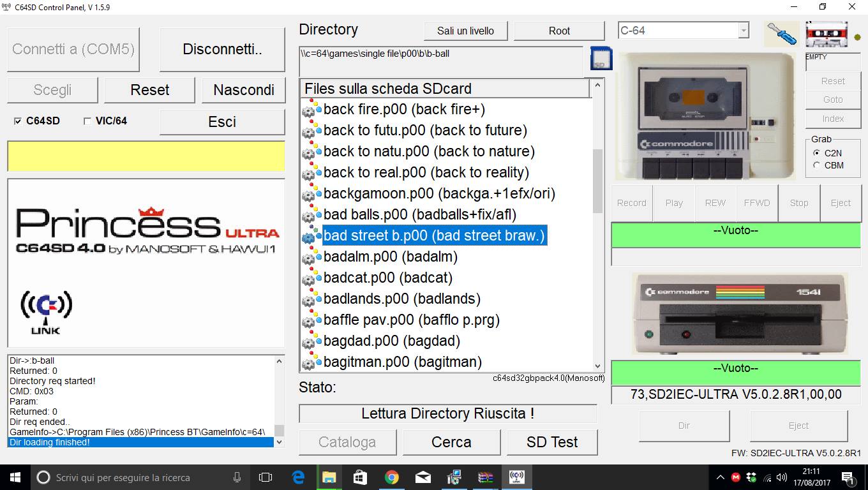Screen dimensions: 868x490
Task: Select 'bad street b.p00 (bad street braw.)' file
Action: pyautogui.click(x=435, y=236)
